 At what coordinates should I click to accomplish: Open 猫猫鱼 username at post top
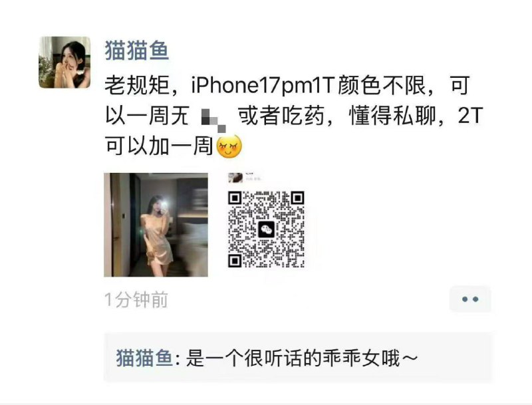(136, 50)
